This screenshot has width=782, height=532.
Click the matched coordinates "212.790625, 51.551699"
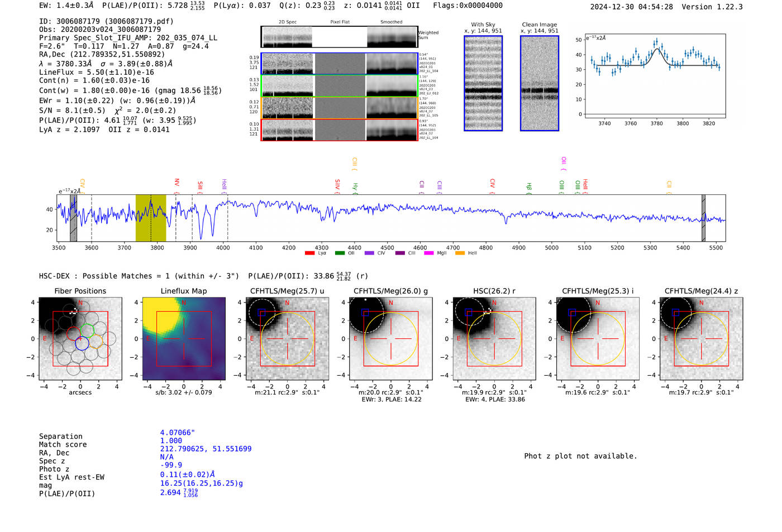coord(206,449)
